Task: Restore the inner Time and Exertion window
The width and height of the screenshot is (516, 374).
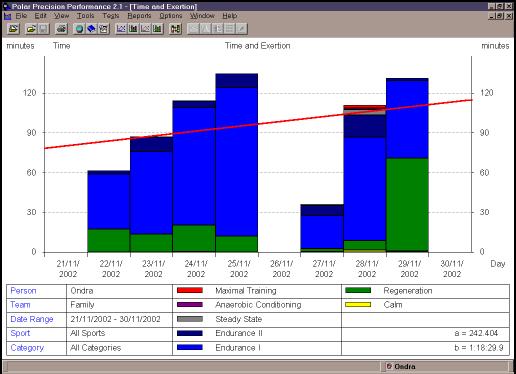Action: (499, 16)
